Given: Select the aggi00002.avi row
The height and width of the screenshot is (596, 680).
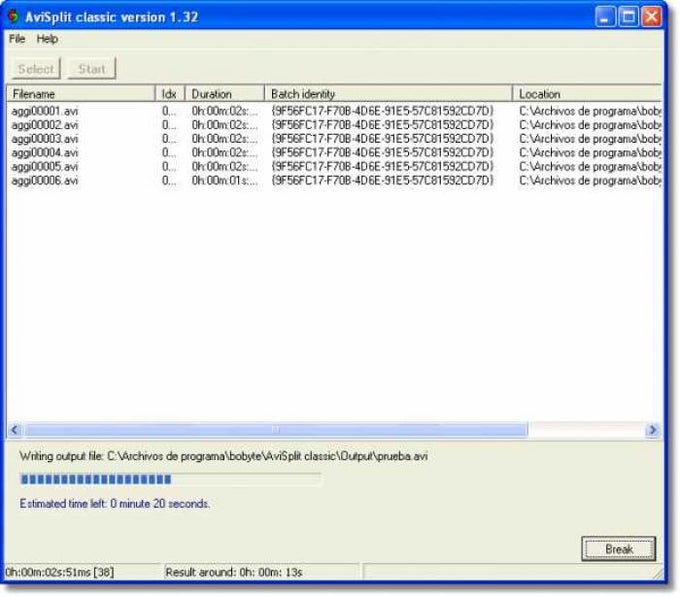Looking at the screenshot, I should [334, 125].
